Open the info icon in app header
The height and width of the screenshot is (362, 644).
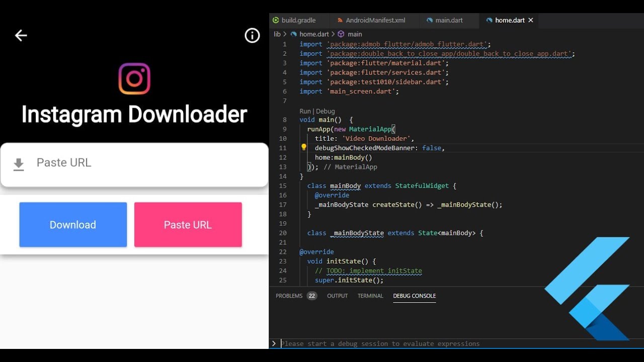(252, 35)
